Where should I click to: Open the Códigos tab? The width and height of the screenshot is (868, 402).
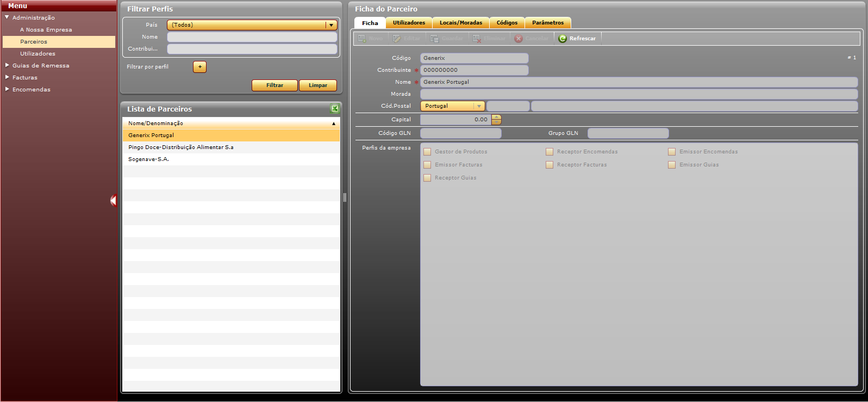[x=507, y=23]
